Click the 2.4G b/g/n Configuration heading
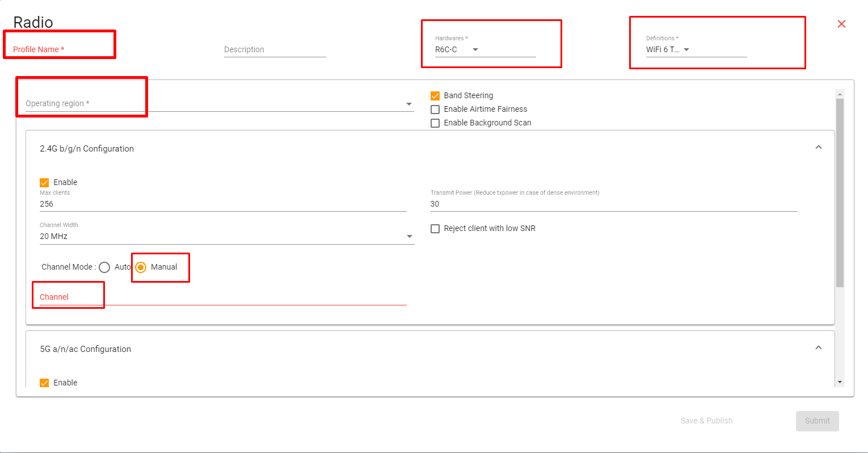The height and width of the screenshot is (453, 868). 87,149
